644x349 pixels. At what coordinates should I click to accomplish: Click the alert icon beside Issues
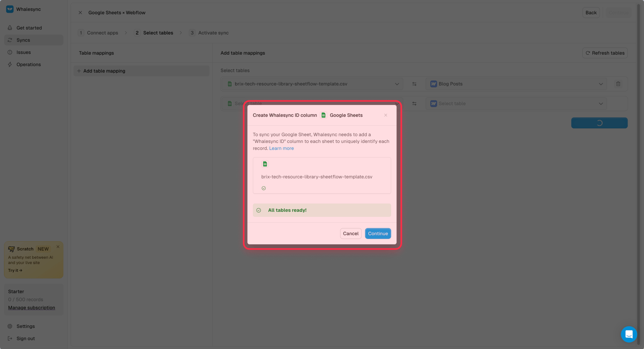10,52
